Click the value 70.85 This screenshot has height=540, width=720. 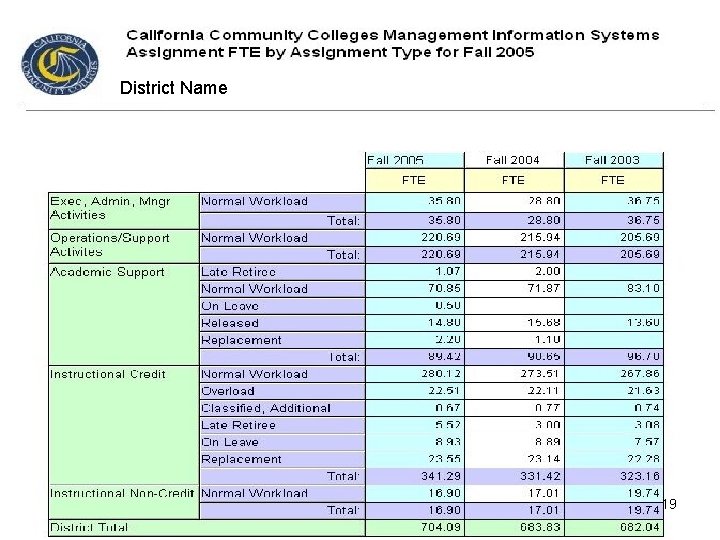tap(444, 289)
